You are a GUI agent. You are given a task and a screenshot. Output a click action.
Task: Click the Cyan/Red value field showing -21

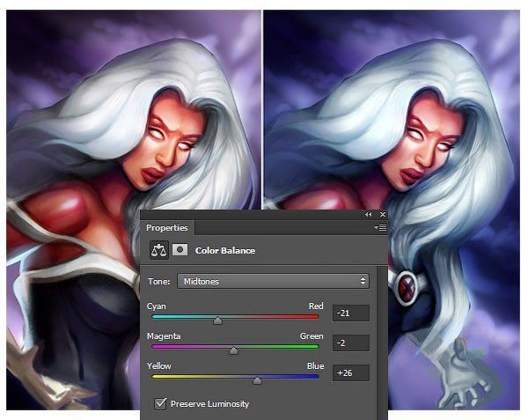click(x=351, y=313)
